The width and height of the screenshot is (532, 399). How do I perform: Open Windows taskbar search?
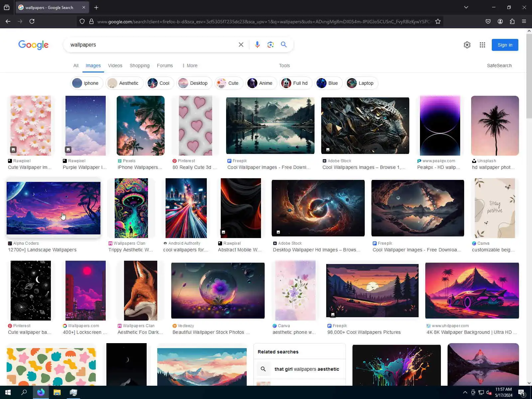[24, 392]
